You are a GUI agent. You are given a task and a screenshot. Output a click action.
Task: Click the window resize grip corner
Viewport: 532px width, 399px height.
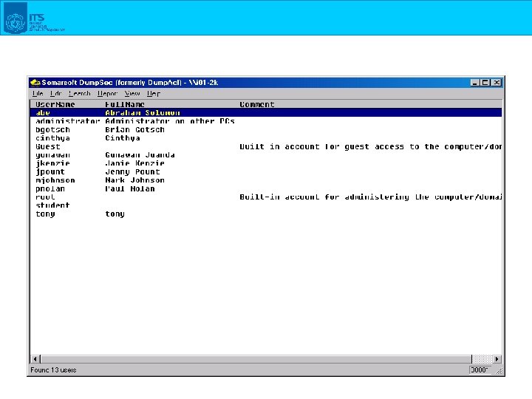click(x=499, y=371)
